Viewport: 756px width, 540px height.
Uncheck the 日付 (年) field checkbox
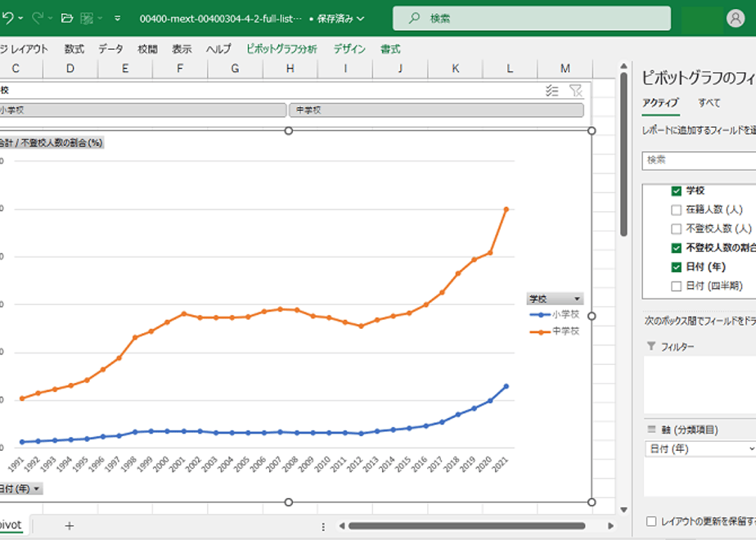677,267
